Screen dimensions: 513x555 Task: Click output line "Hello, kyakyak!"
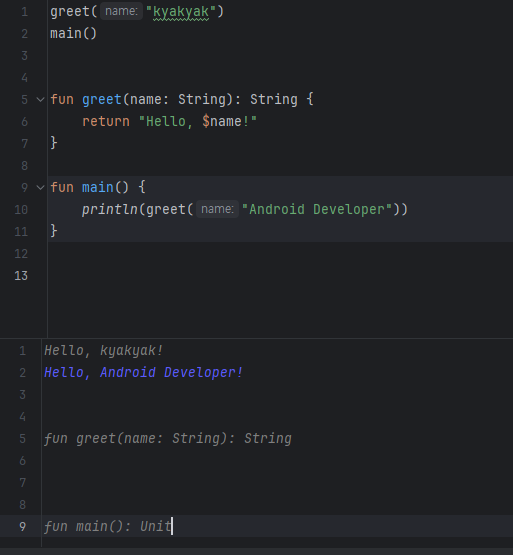(103, 351)
